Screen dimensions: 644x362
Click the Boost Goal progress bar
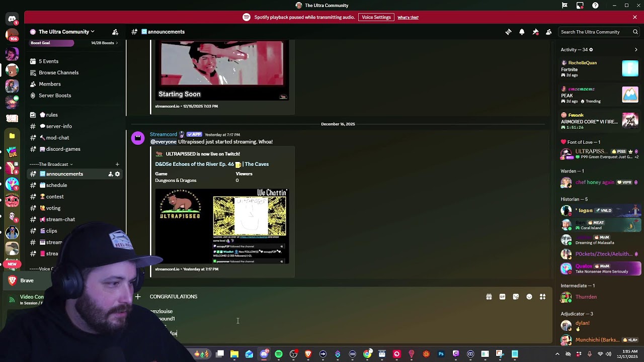pos(51,43)
